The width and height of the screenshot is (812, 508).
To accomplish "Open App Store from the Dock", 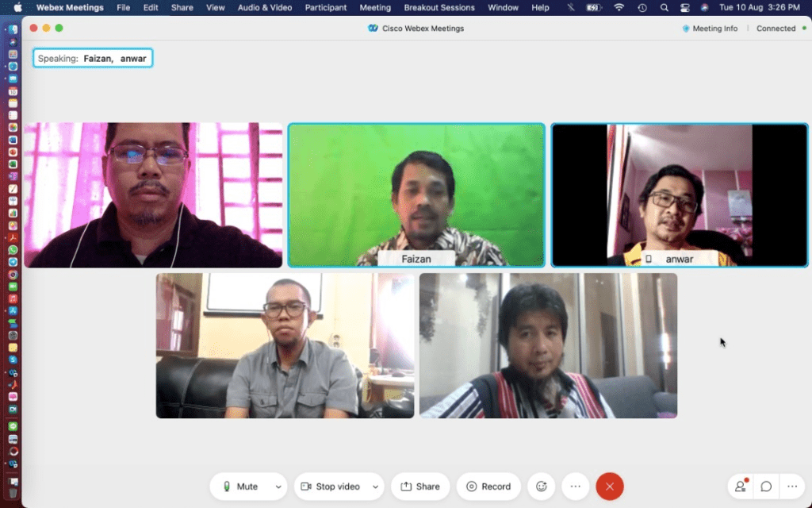I will click(13, 310).
